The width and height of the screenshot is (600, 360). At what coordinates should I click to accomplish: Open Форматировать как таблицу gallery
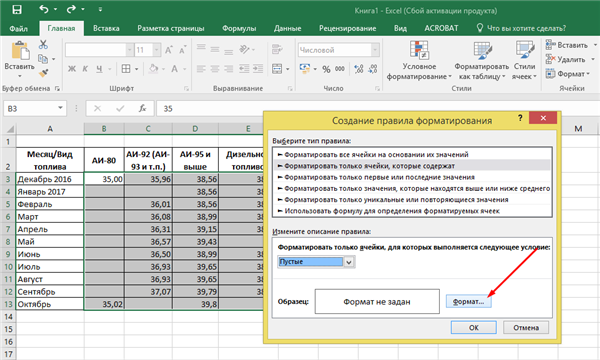point(482,60)
